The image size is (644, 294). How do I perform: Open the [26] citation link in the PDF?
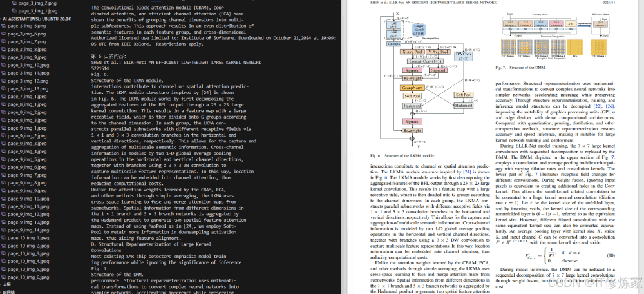[x=611, y=106]
